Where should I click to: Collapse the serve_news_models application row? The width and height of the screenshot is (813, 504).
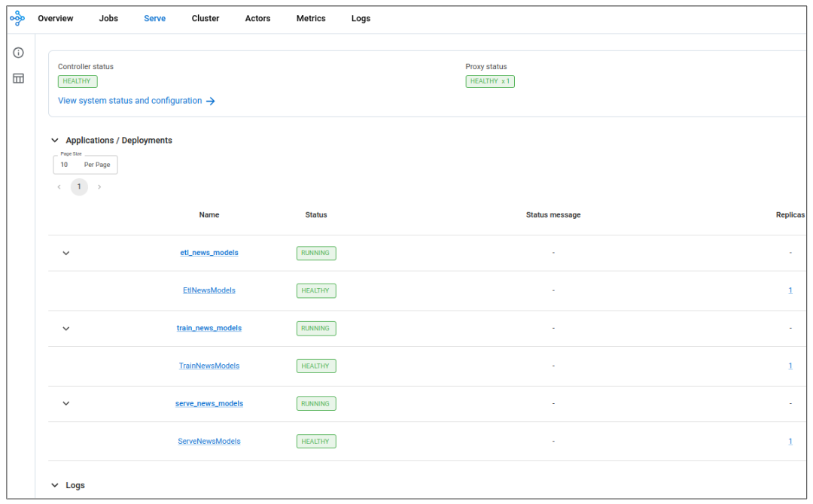(65, 404)
